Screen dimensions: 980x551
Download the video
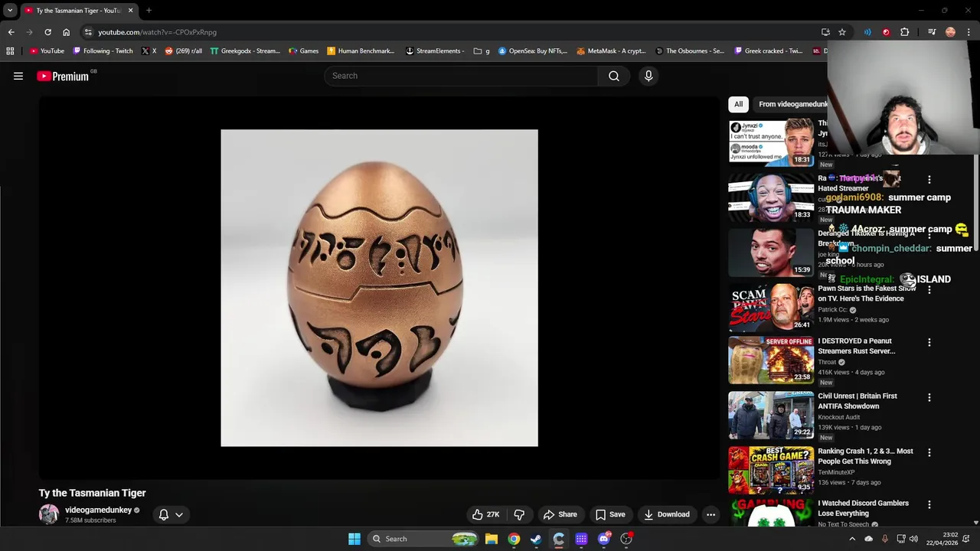(667, 514)
